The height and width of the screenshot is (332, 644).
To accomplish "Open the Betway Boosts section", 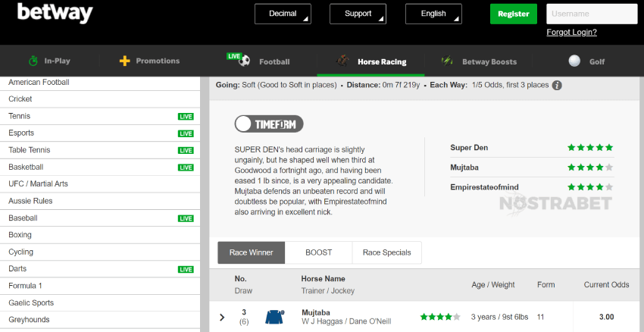I will [479, 61].
